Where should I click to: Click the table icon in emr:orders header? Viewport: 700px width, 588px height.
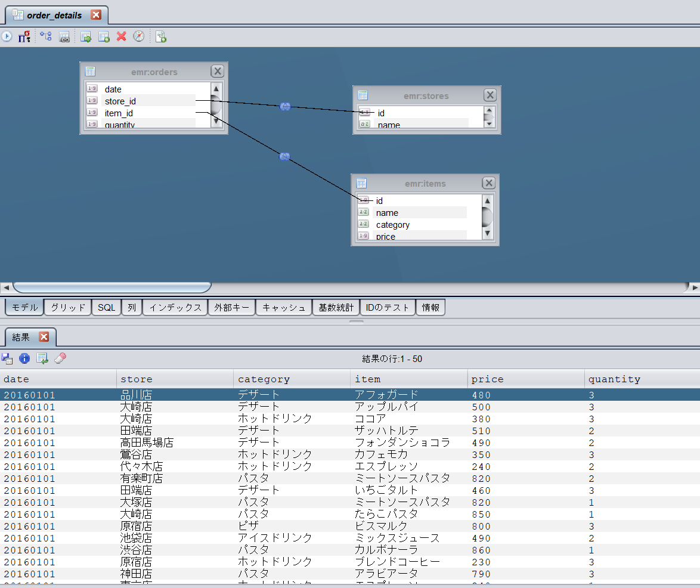(91, 72)
